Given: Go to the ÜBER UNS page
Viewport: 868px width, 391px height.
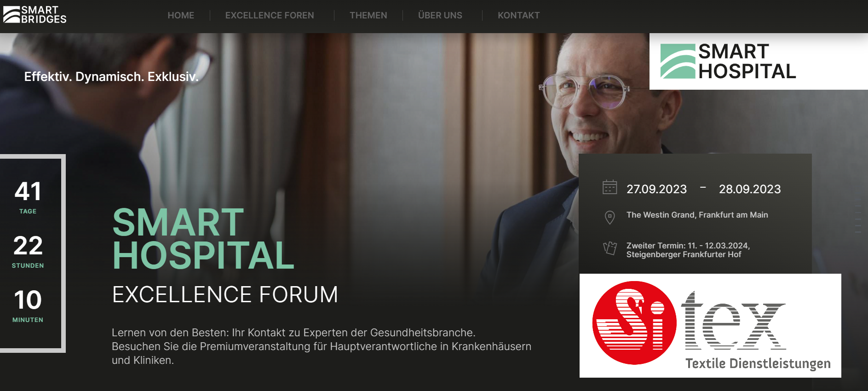Looking at the screenshot, I should [x=440, y=15].
